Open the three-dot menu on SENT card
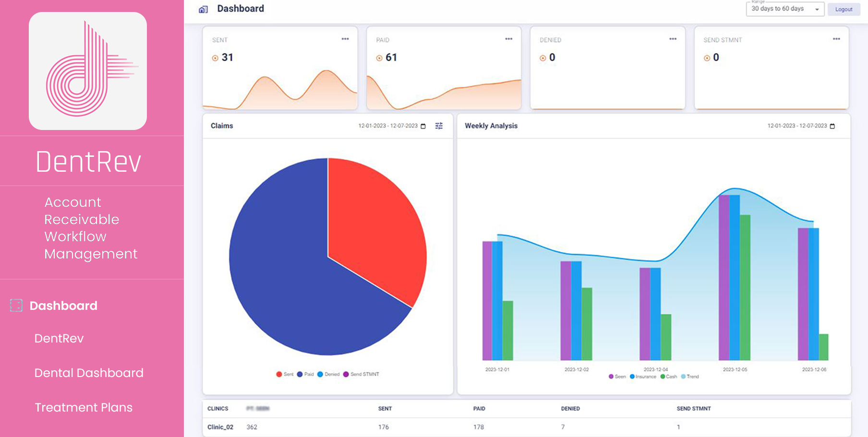The width and height of the screenshot is (868, 437). tap(345, 39)
